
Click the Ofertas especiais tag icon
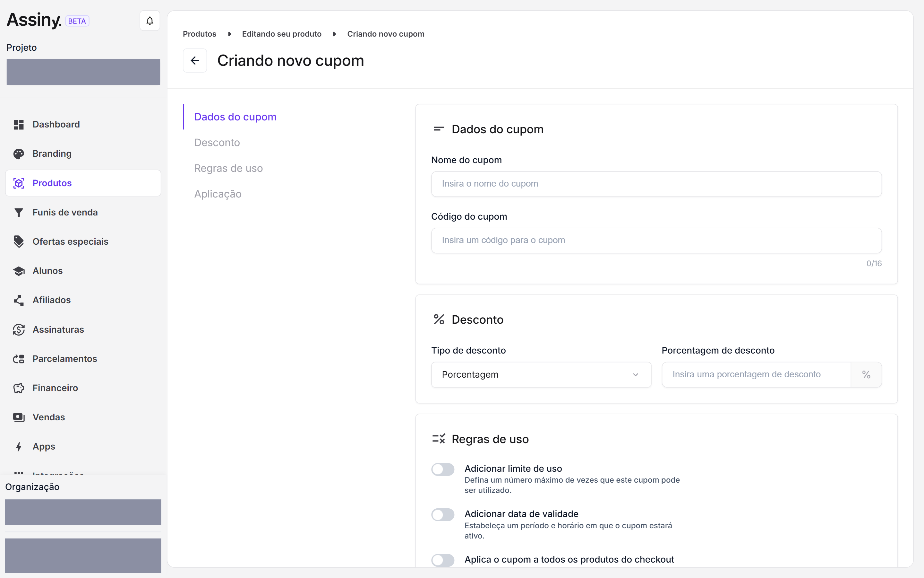19,241
